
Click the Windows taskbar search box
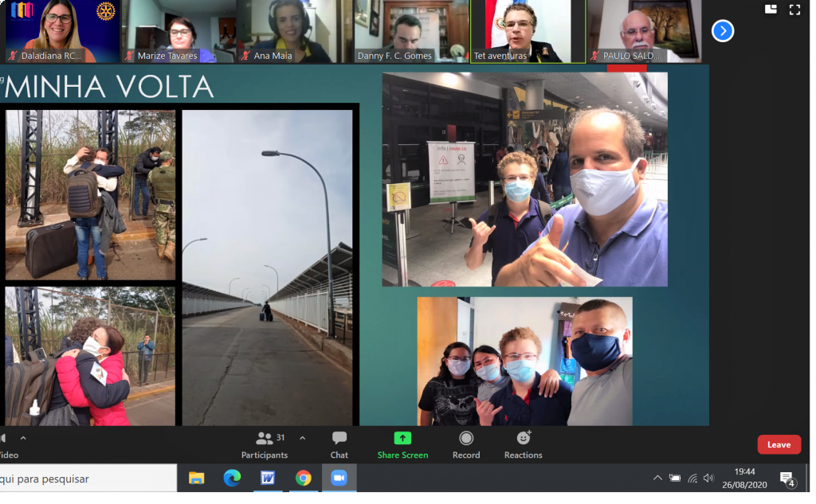click(x=86, y=479)
